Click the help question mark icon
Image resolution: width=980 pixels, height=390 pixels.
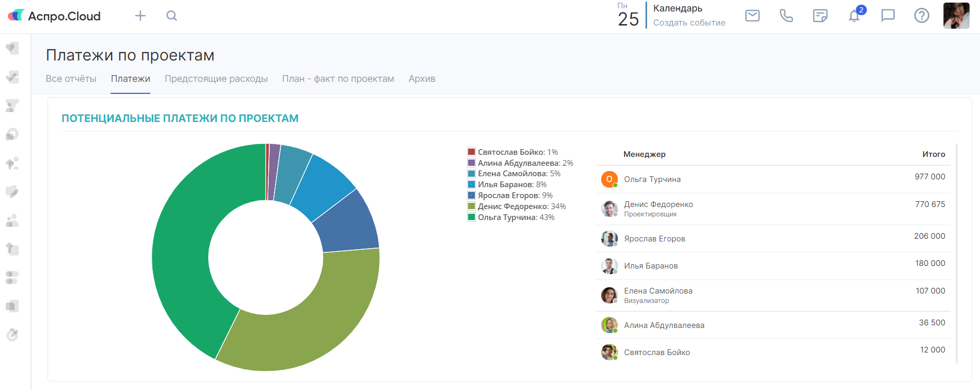tap(922, 16)
